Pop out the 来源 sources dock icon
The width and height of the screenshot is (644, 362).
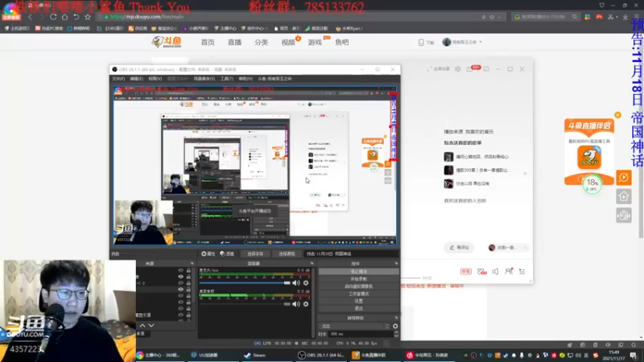192,264
